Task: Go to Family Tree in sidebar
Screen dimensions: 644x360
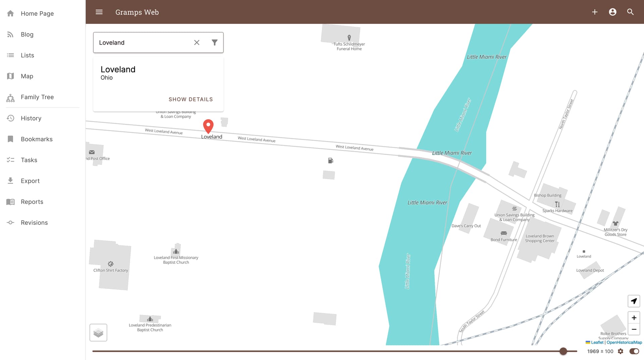Action: [37, 97]
